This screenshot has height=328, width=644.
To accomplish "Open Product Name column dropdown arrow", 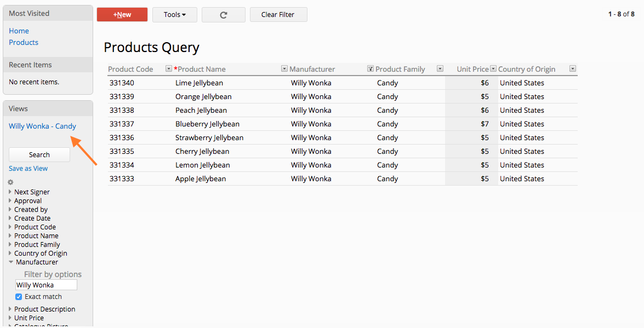I will (x=284, y=68).
